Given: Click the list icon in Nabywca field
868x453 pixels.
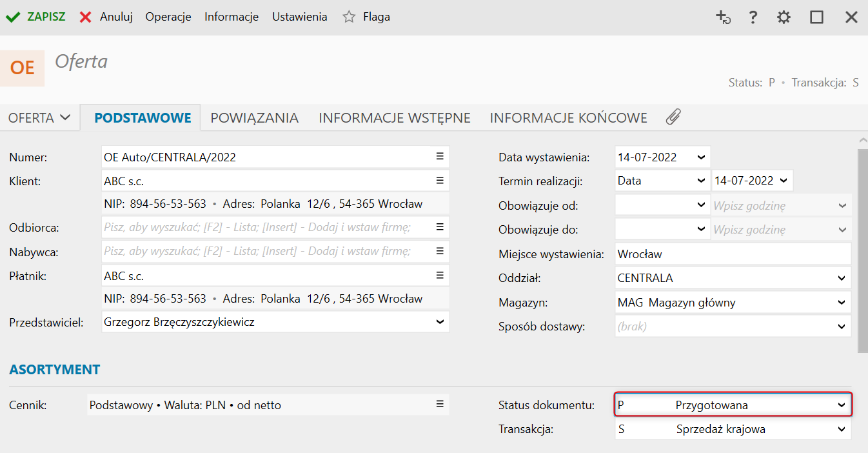Looking at the screenshot, I should click(x=440, y=251).
